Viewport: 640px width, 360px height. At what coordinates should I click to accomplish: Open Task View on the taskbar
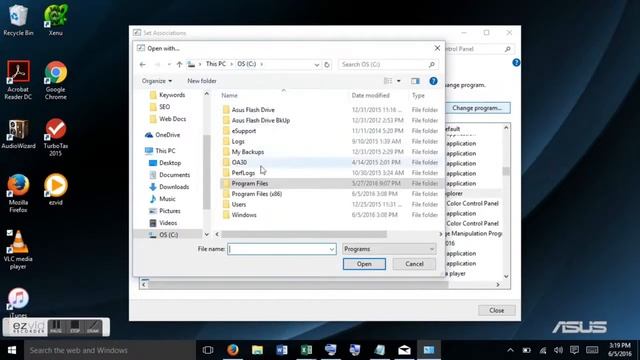(x=208, y=350)
